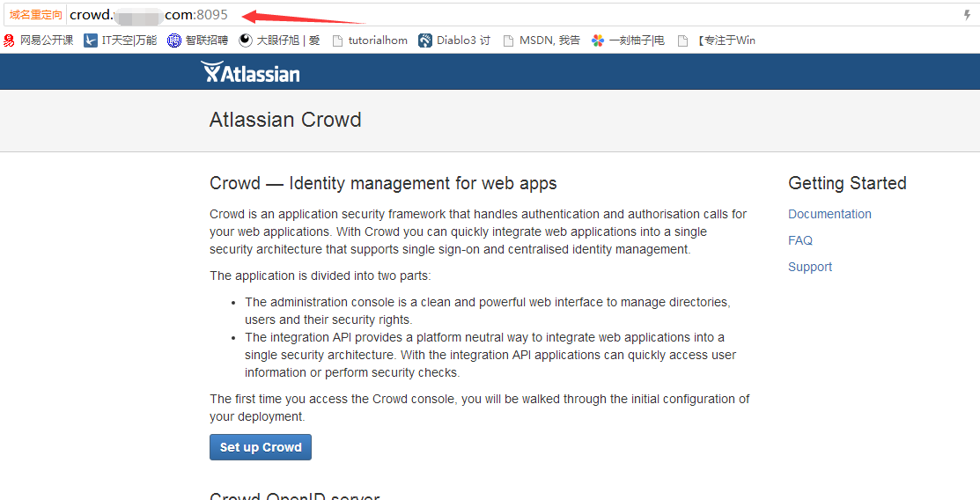Open the Documentation link

(829, 214)
